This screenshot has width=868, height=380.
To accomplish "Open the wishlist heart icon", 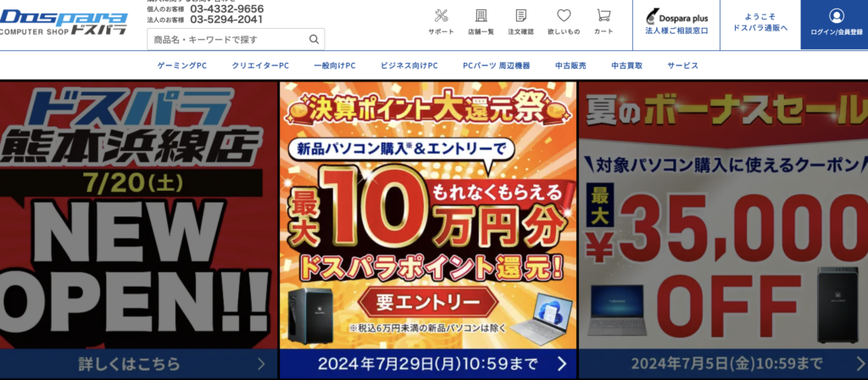I will coord(564,15).
